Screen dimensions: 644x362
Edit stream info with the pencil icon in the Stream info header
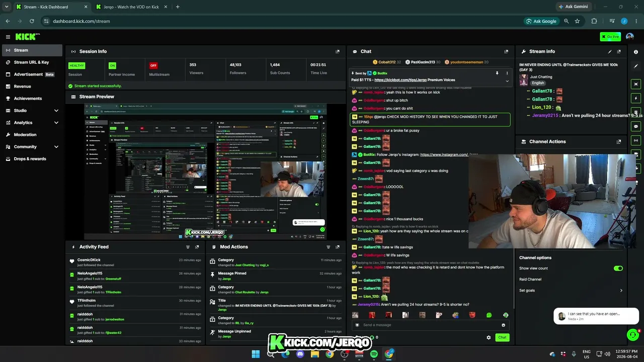(610, 51)
